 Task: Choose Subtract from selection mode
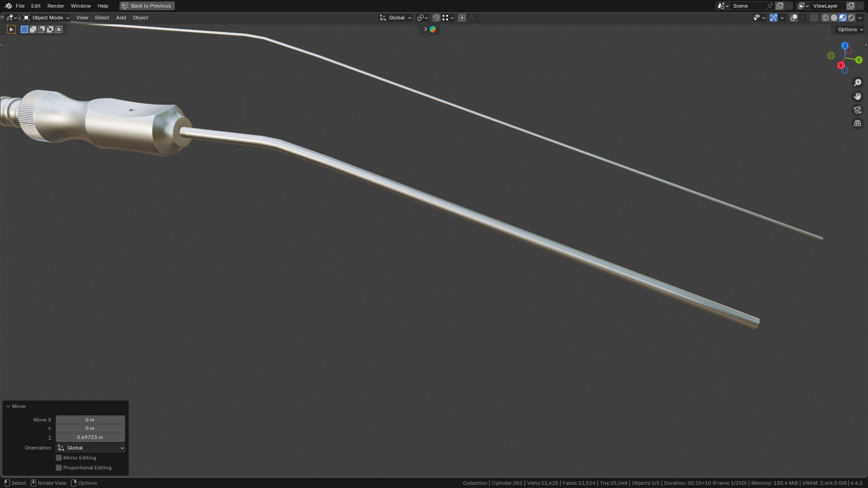tap(42, 29)
